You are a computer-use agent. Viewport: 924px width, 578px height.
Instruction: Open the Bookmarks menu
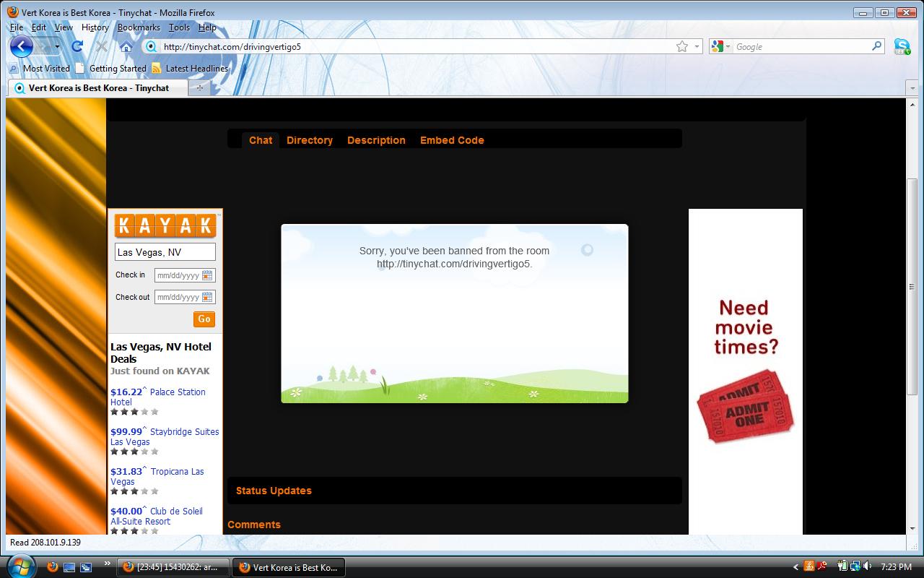(139, 27)
